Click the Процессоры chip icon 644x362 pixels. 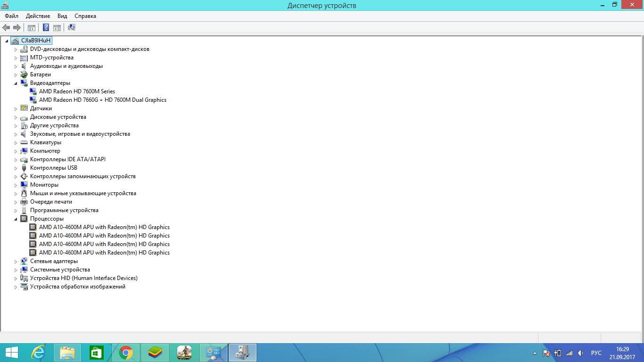click(x=24, y=219)
